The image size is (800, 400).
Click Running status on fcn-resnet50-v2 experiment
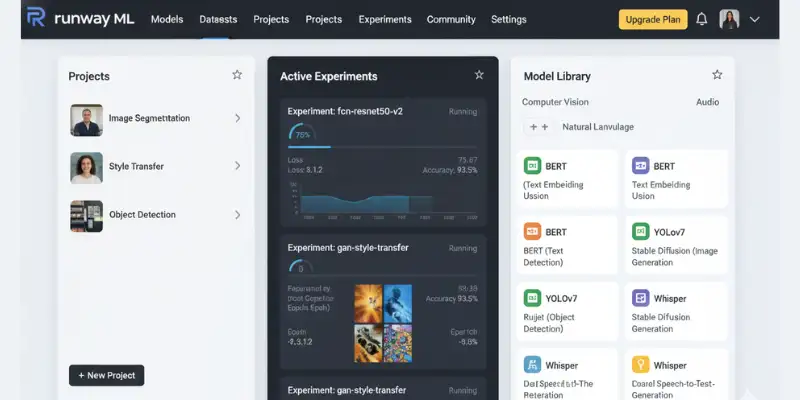point(463,112)
